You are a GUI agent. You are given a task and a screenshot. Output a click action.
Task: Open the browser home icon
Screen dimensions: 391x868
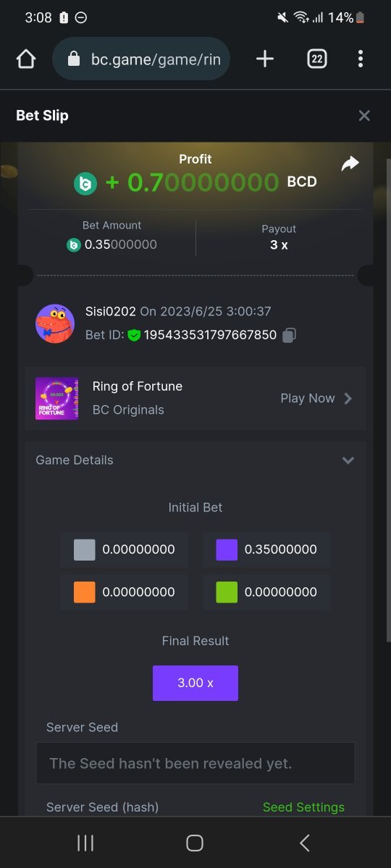tap(26, 59)
